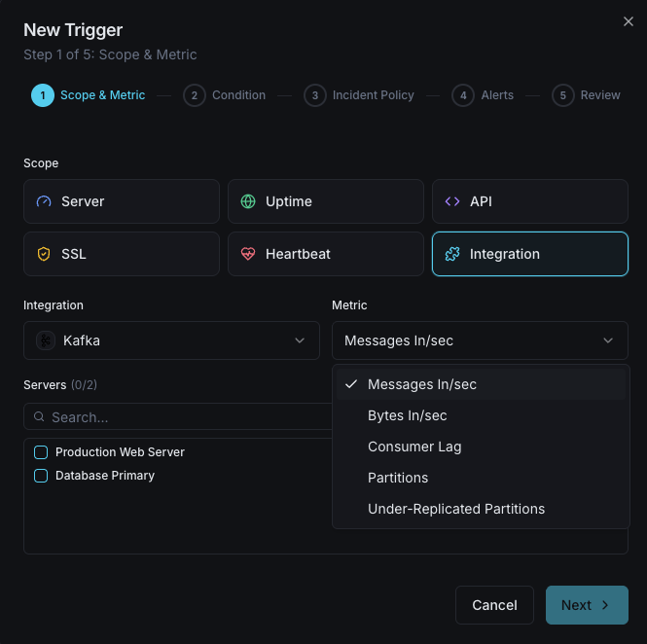Open the Kafka integration dropdown
The width and height of the screenshot is (647, 644).
(x=171, y=340)
